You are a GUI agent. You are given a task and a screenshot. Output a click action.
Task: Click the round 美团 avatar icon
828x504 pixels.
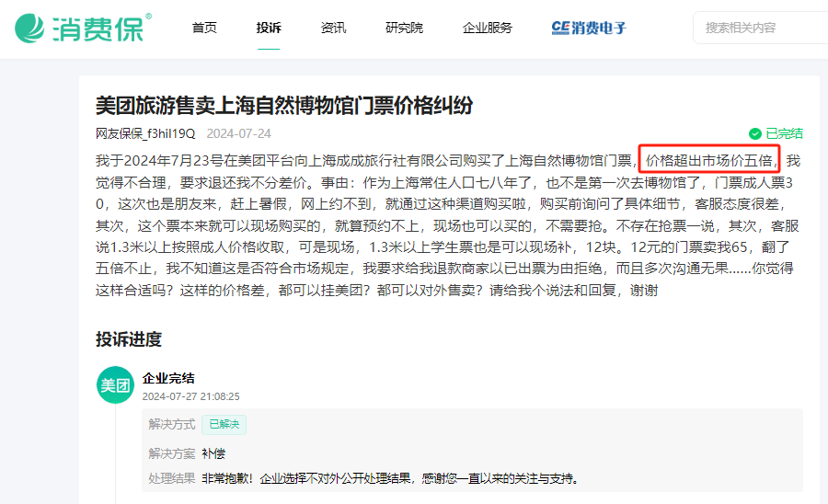click(x=115, y=384)
